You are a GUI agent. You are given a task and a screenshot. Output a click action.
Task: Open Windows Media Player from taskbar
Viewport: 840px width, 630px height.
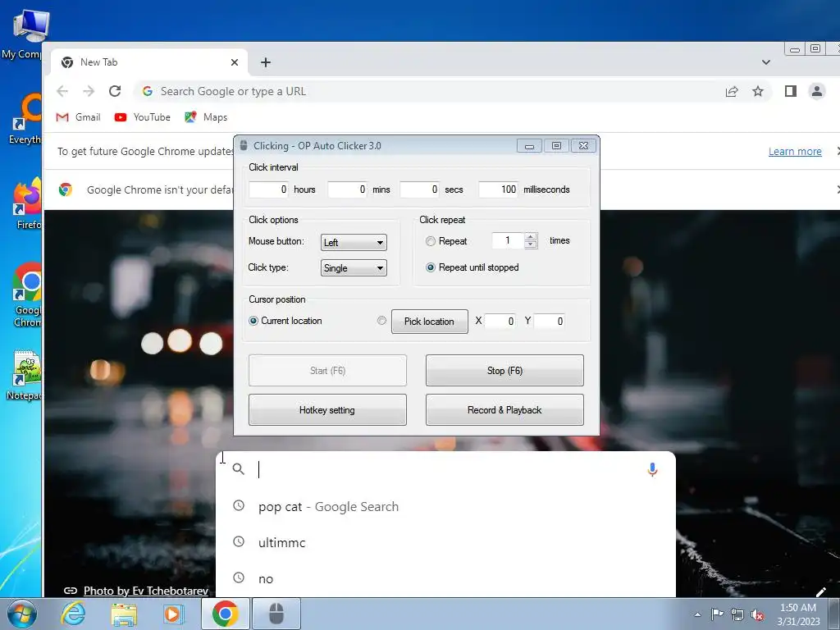point(172,614)
